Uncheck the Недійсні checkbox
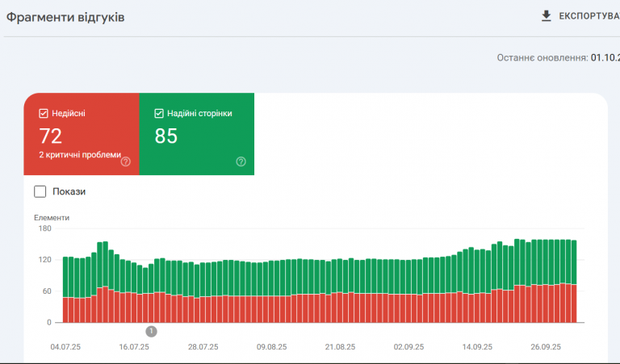 pos(44,114)
